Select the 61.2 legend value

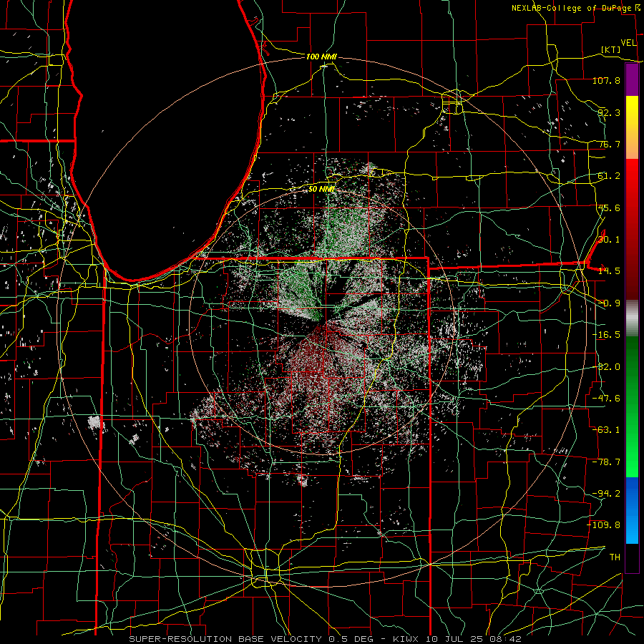pyautogui.click(x=609, y=176)
